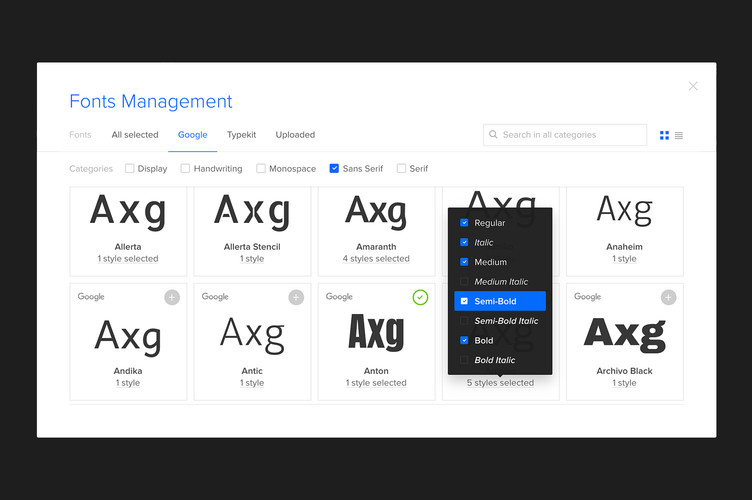Toggle the Semi-Bold style option

[500, 301]
